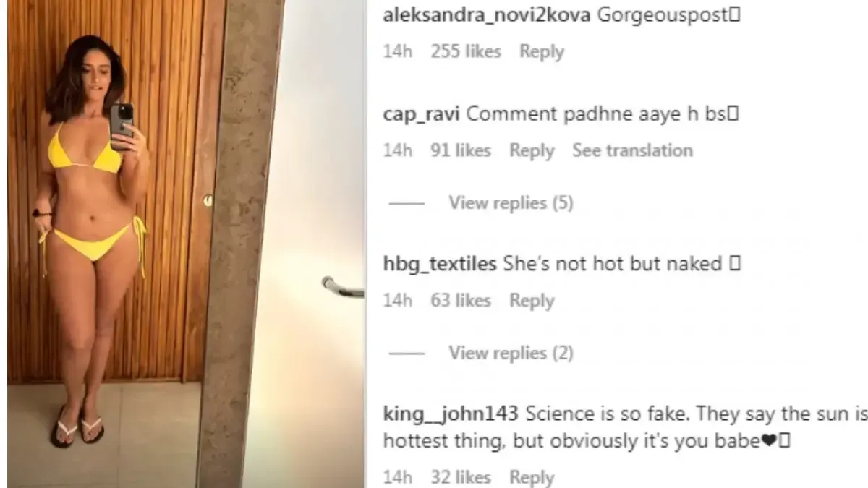Click the 14h timestamp under hbg_textiles comment
The width and height of the screenshot is (868, 488).
398,301
